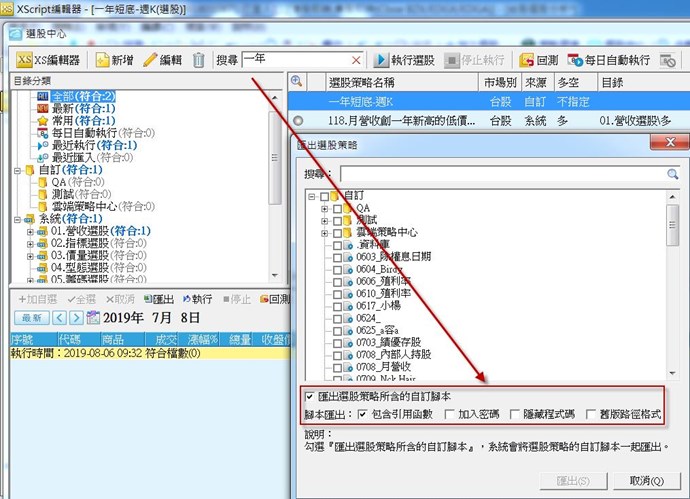Click the calendar icon beside 2019年 date

[93, 317]
